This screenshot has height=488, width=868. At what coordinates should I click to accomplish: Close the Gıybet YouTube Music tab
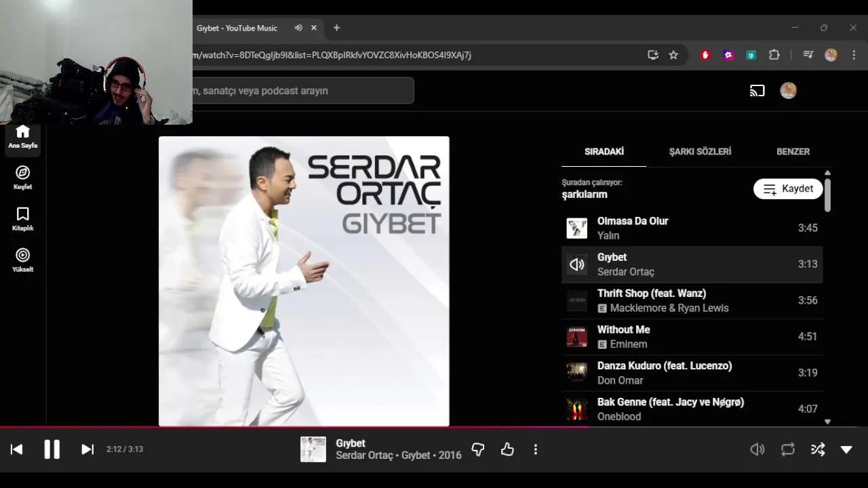tap(314, 28)
